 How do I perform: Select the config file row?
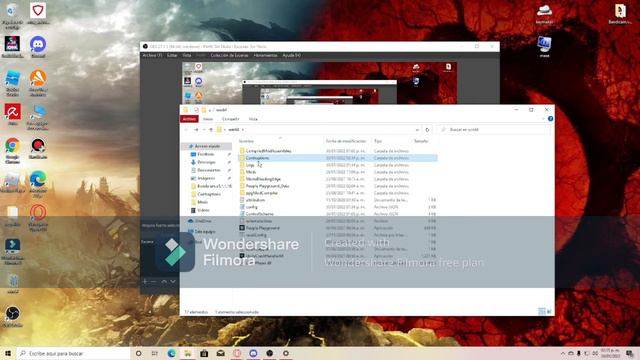tap(338, 207)
